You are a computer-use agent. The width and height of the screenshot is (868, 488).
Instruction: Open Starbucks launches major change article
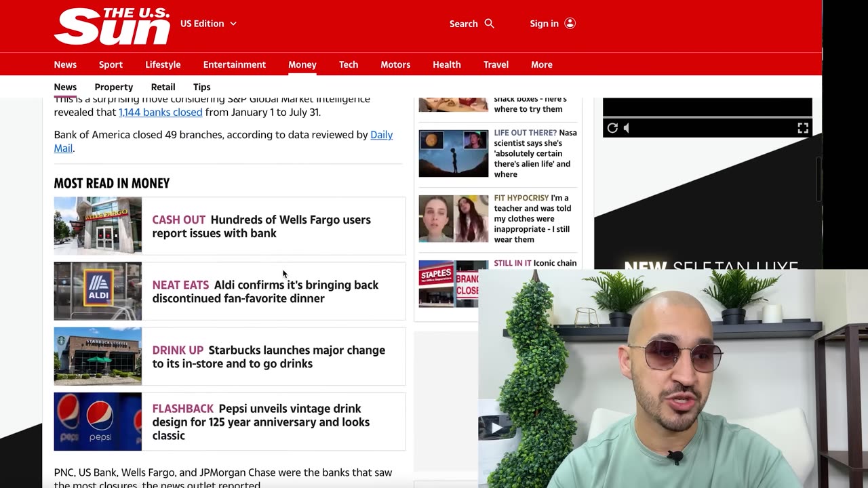tap(269, 357)
